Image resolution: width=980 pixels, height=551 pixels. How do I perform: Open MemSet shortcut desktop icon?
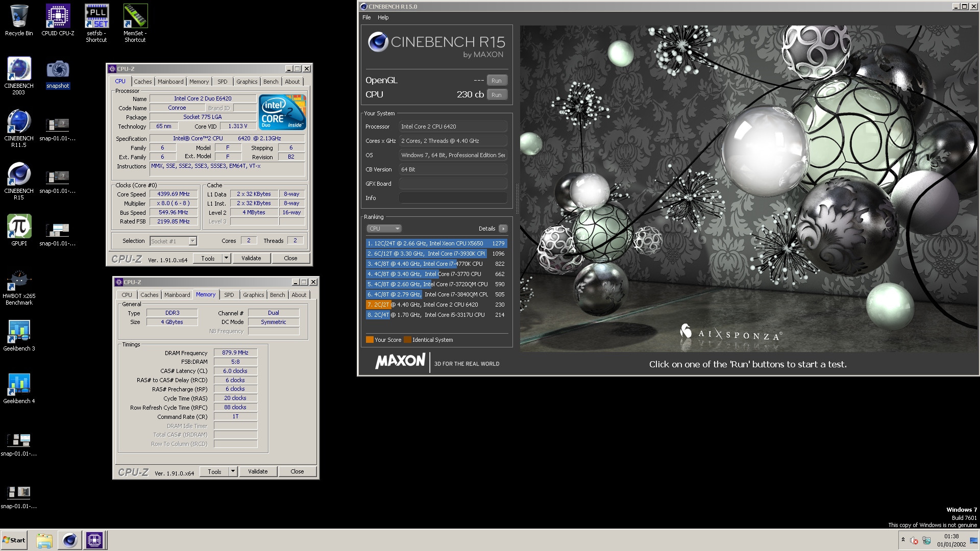click(x=135, y=23)
